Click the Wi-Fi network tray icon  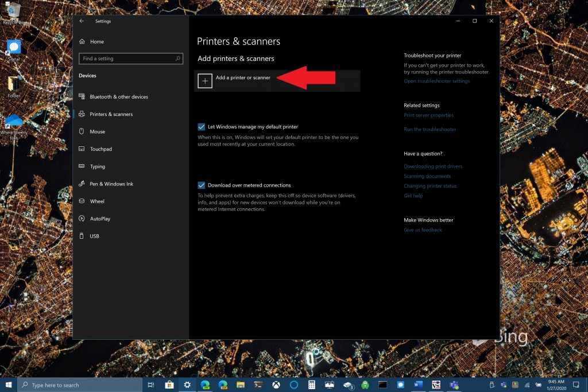coord(527,385)
